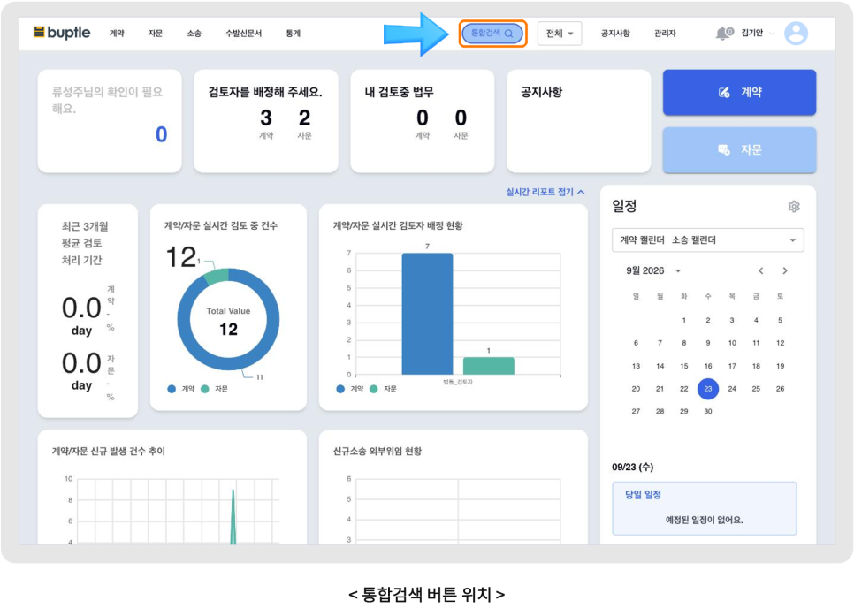Open 공지사항 in top navigation
This screenshot has width=854, height=616.
[615, 34]
